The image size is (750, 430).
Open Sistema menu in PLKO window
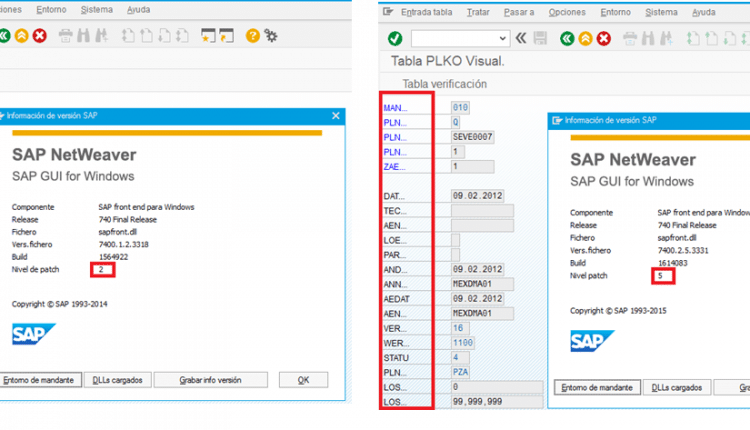click(661, 12)
